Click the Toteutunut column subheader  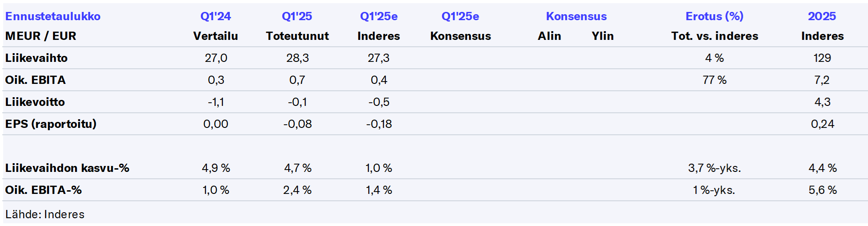297,36
